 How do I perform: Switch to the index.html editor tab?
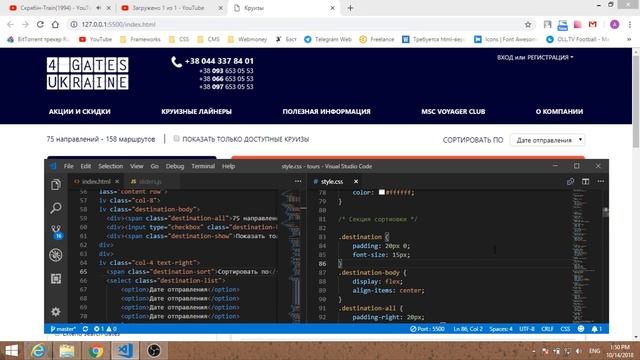(96, 181)
